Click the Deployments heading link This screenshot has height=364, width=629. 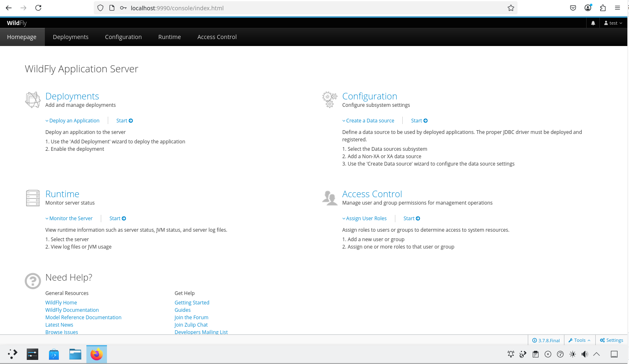(x=72, y=96)
